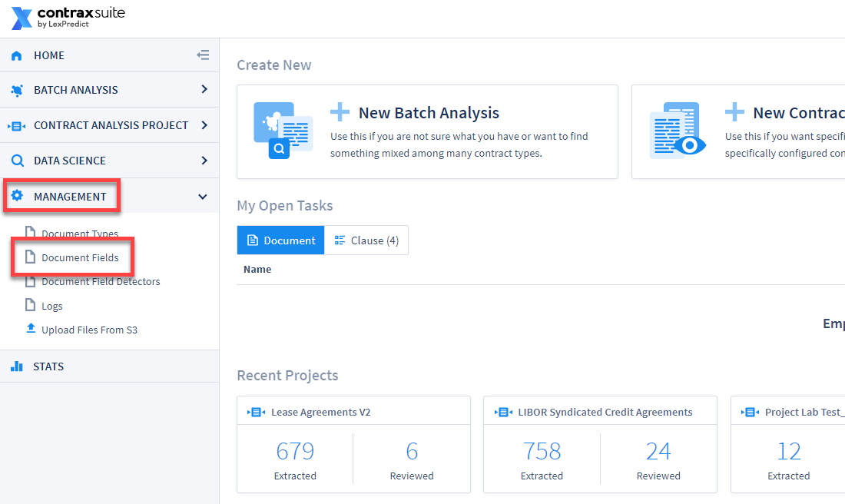Click the Stats bar chart icon
The width and height of the screenshot is (845, 504).
[x=17, y=366]
